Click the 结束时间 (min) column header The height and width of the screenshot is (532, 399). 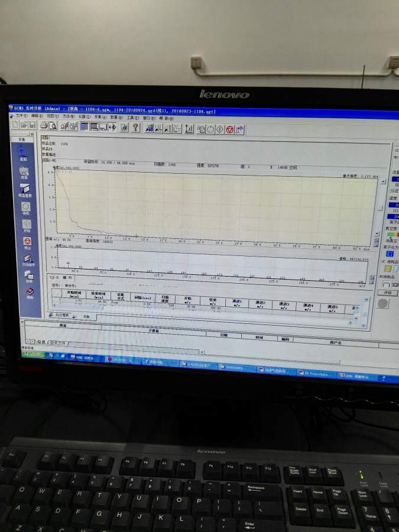98,294
